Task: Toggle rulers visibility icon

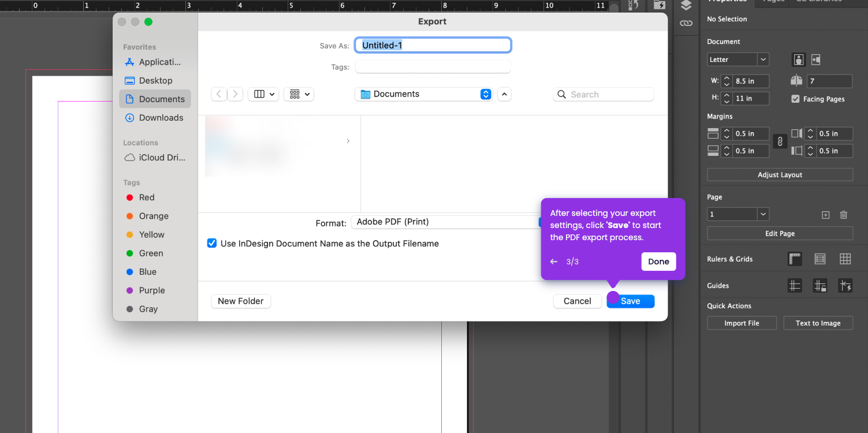Action: tap(795, 259)
